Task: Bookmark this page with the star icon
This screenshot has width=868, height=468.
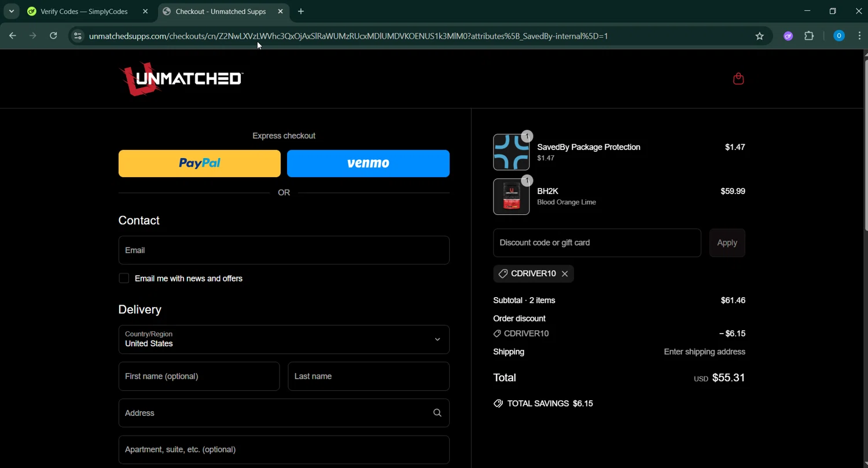Action: tap(760, 36)
